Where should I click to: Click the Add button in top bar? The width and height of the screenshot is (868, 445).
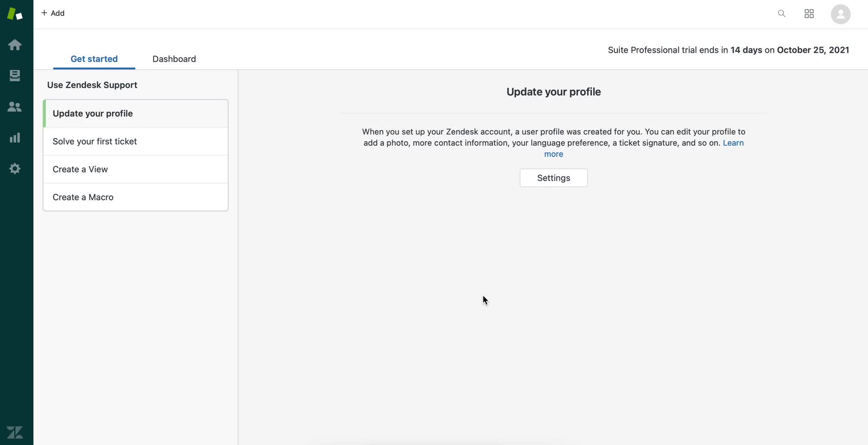[53, 13]
